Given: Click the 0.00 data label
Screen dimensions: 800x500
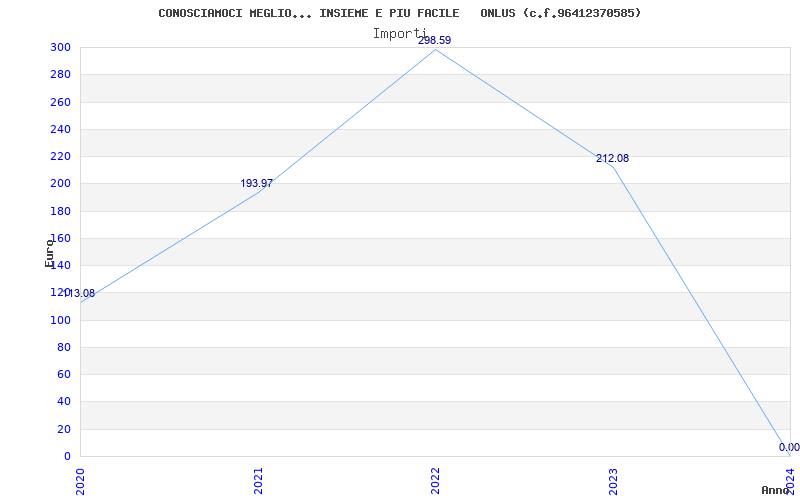Looking at the screenshot, I should point(789,447).
